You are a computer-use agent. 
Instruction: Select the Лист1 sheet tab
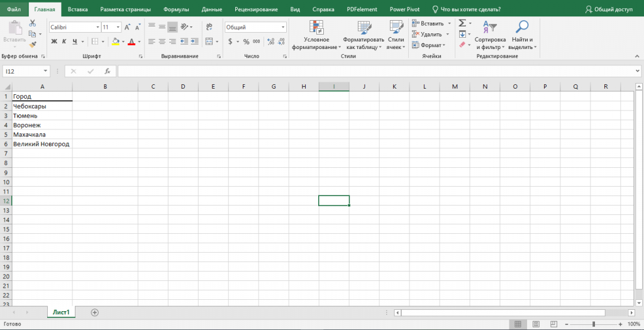[x=61, y=312]
